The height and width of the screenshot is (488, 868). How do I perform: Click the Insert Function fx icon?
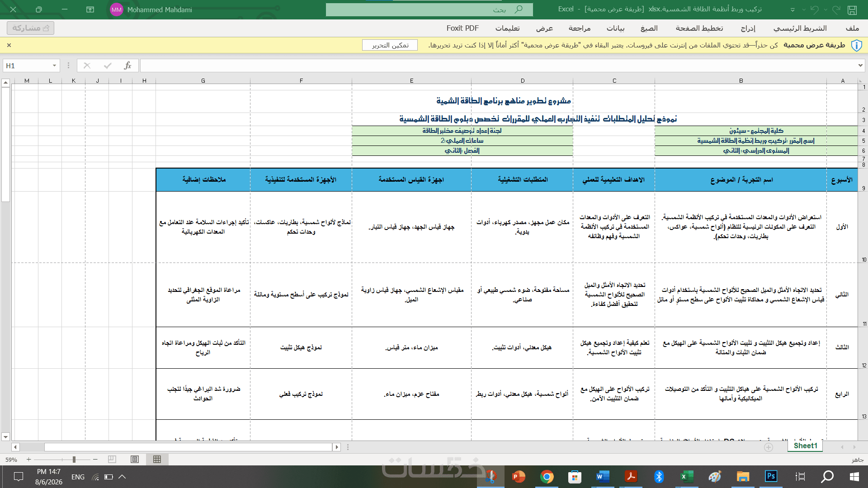pos(127,66)
